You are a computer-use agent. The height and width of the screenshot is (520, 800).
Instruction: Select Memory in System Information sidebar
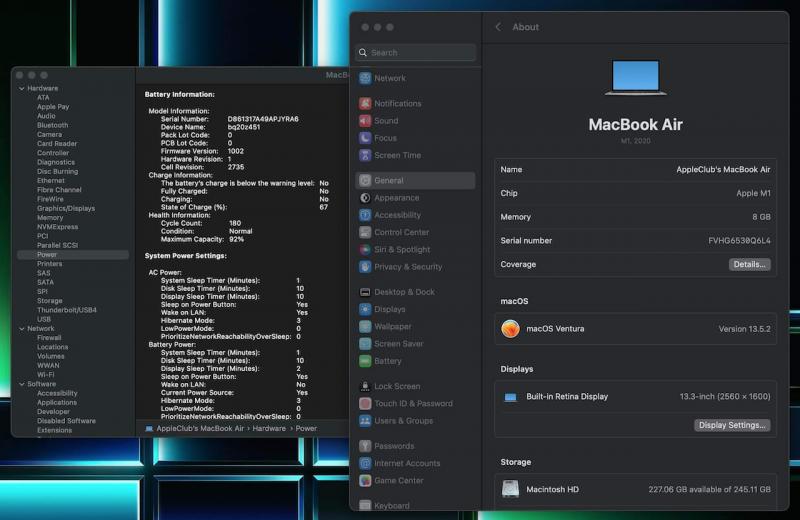coord(50,217)
